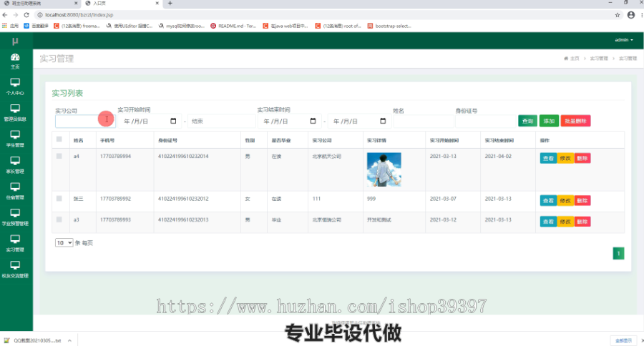Tick the checkbox for row a4
644x346 pixels.
59,156
